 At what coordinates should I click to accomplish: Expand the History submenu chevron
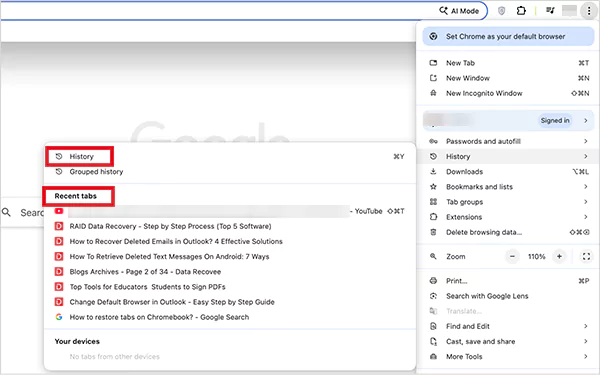pyautogui.click(x=586, y=157)
